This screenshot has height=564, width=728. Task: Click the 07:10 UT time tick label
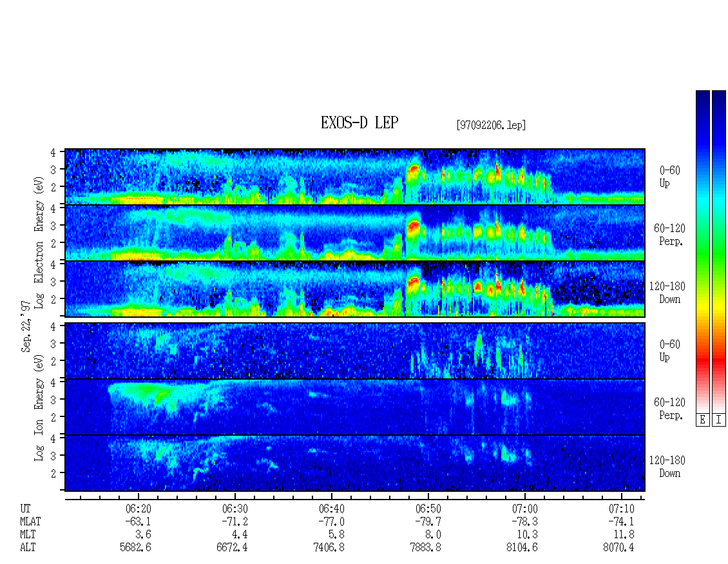[x=621, y=509]
